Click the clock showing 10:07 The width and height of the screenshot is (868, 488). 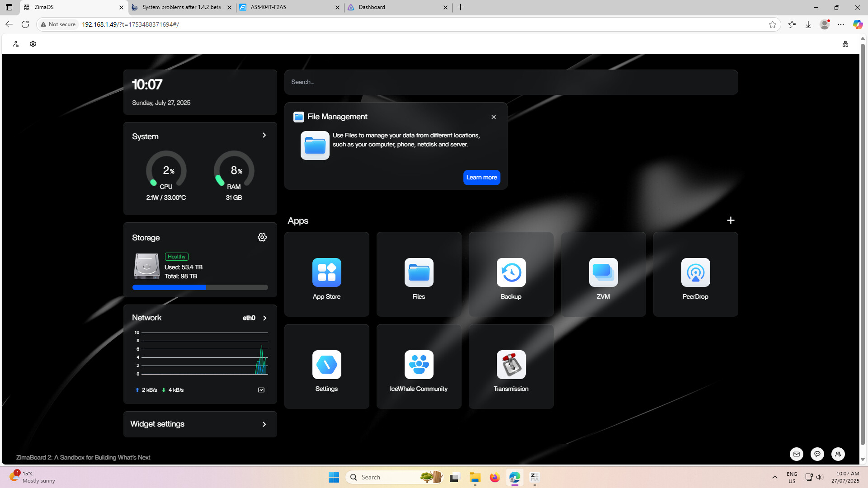pos(147,84)
